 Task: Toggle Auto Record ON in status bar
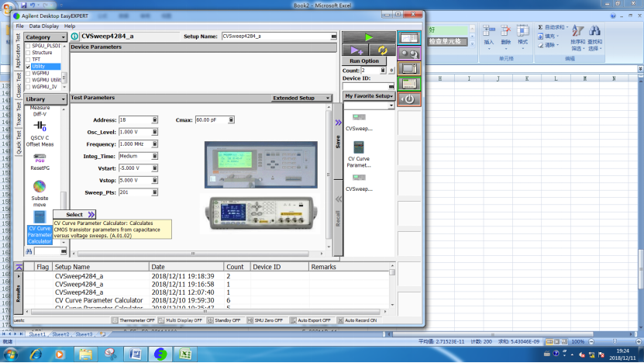(x=357, y=320)
